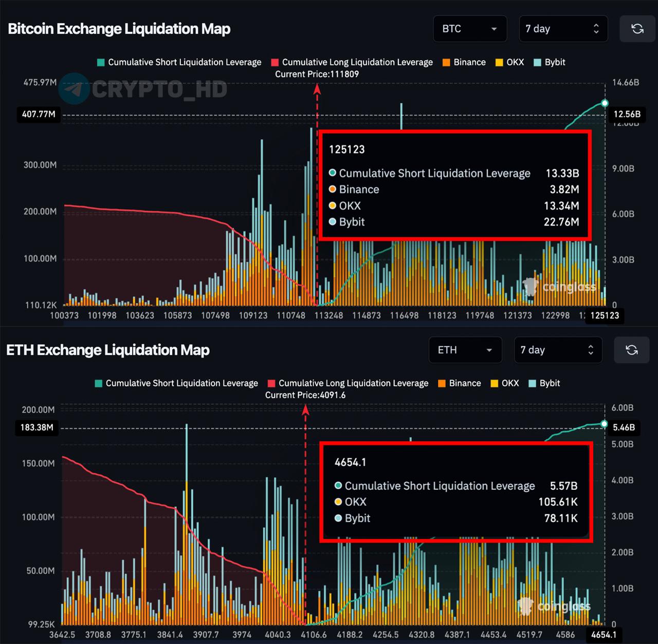Image resolution: width=658 pixels, height=644 pixels.
Task: Refresh the ETH liquidation map
Action: pyautogui.click(x=632, y=350)
